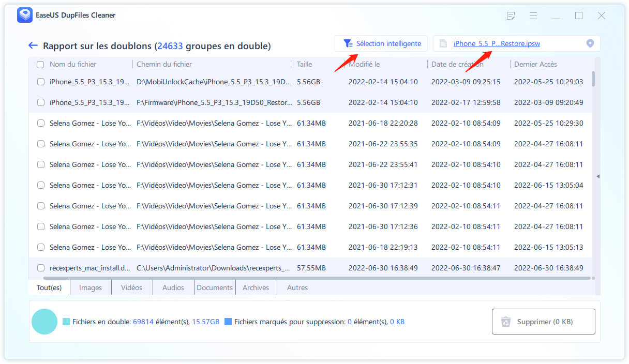629x364 pixels.
Task: Switch to the Images tab
Action: tap(91, 287)
